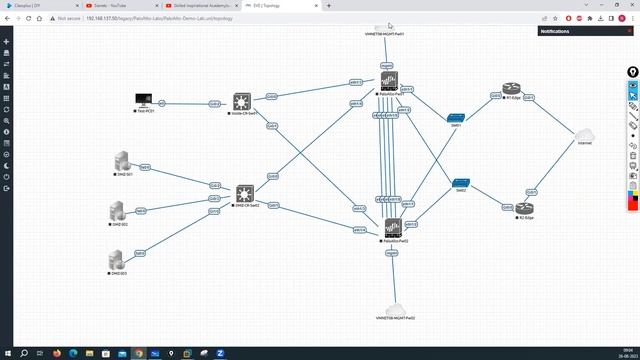Choose the dot brush size tool
Screen dimensions: 640x360
coord(633,136)
